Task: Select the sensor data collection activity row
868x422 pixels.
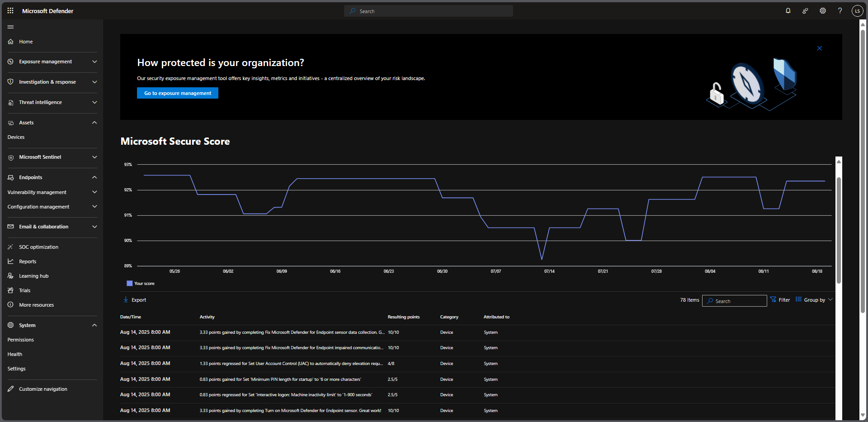Action: click(x=477, y=332)
